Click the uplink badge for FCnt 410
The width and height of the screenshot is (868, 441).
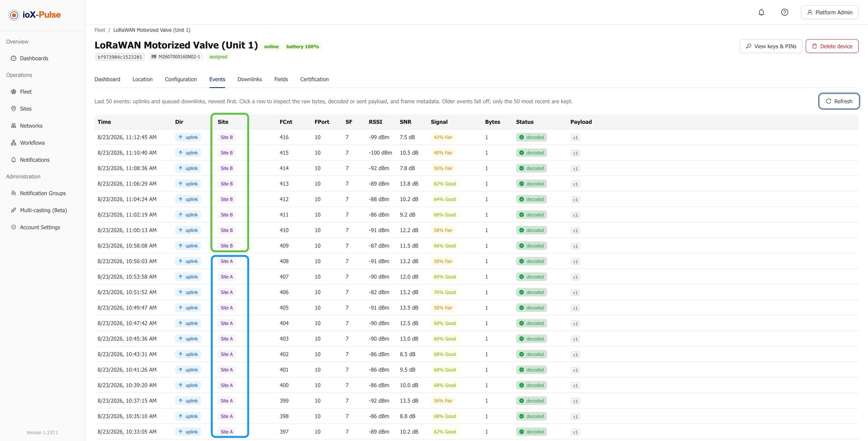[188, 230]
